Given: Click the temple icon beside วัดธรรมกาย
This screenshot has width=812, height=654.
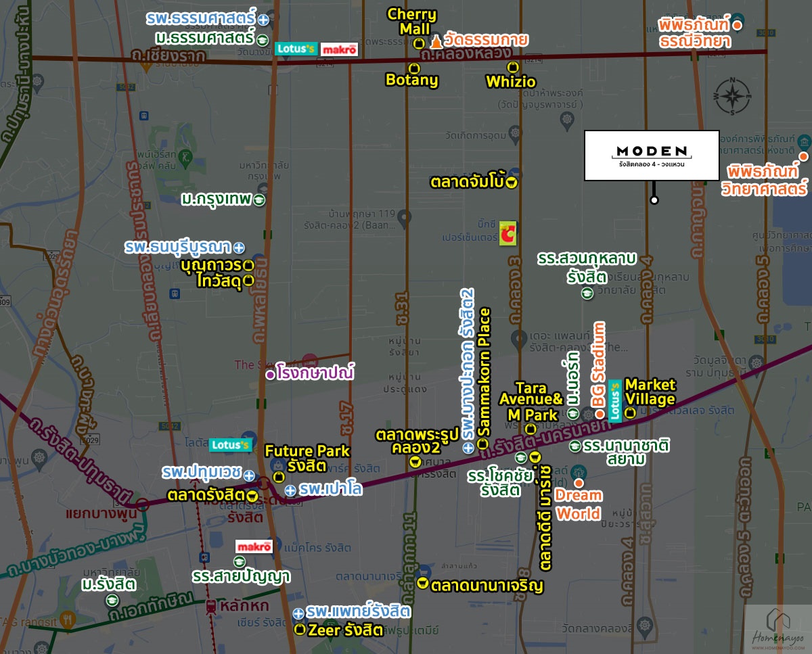Looking at the screenshot, I should coord(436,41).
